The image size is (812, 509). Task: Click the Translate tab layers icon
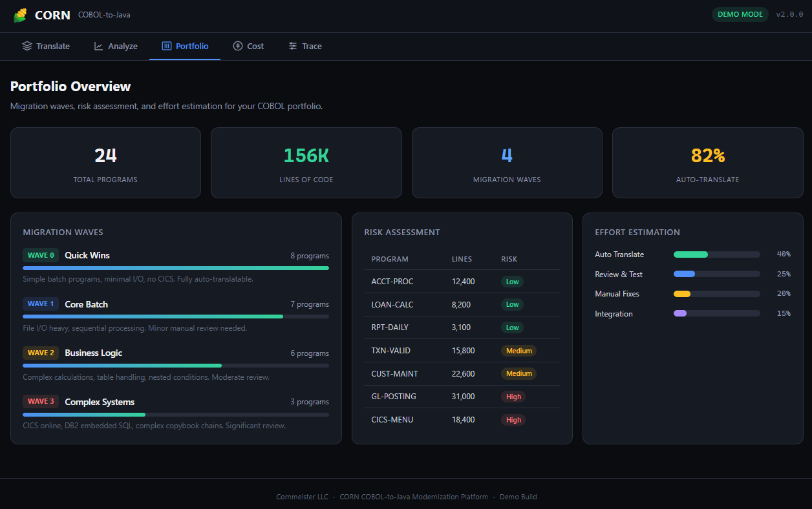click(27, 46)
